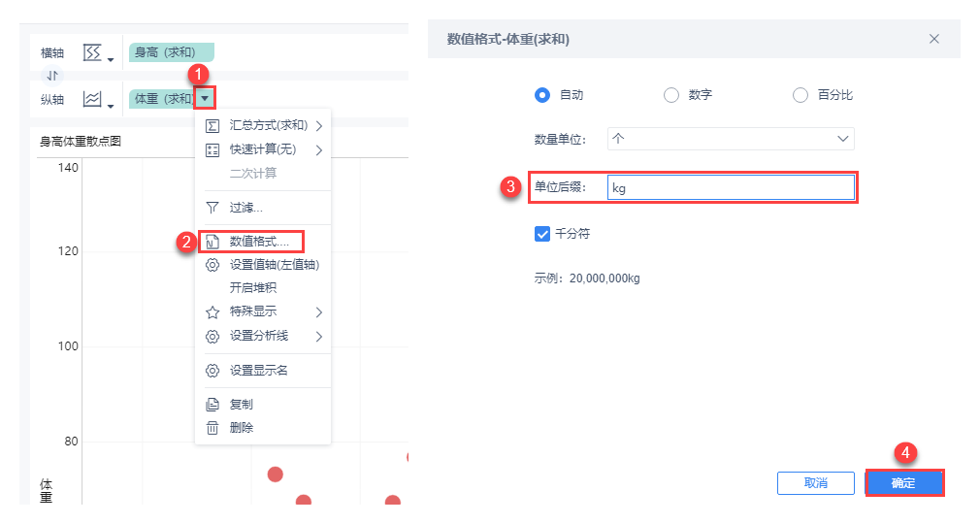Select 开启堆积 from the menu
The width and height of the screenshot is (980, 524).
[252, 288]
